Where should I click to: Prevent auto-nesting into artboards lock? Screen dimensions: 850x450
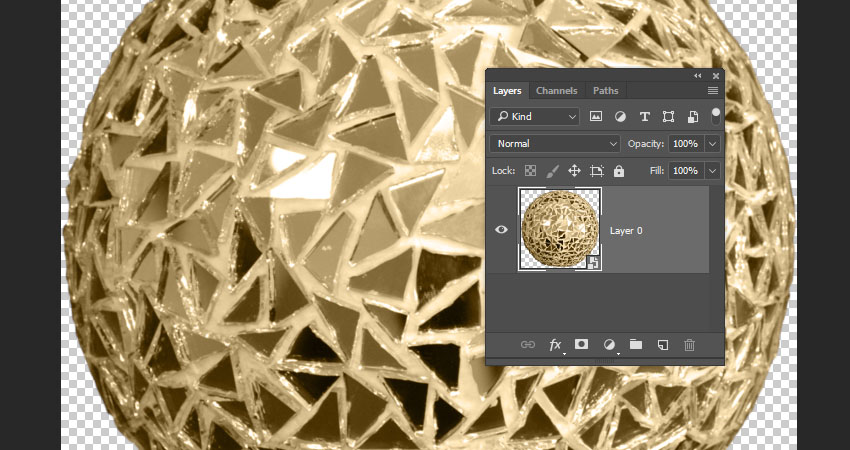click(597, 171)
